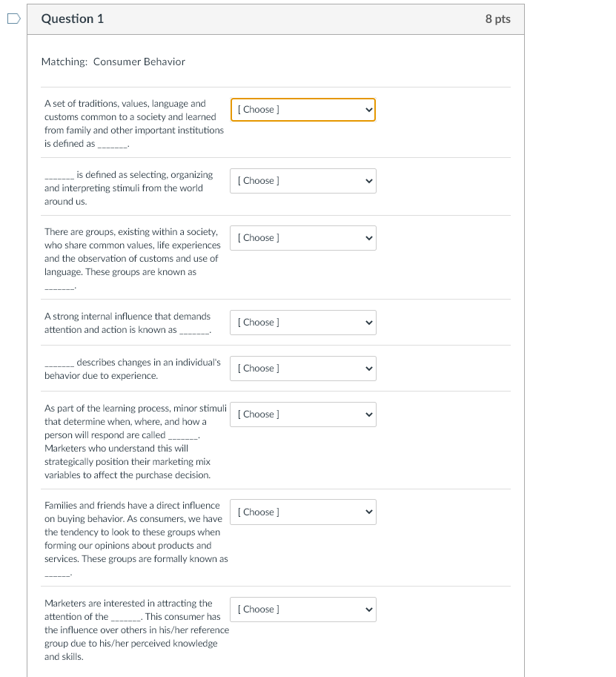Open the dropdown for the traditions and values question
This screenshot has height=677, width=616.
tap(302, 109)
